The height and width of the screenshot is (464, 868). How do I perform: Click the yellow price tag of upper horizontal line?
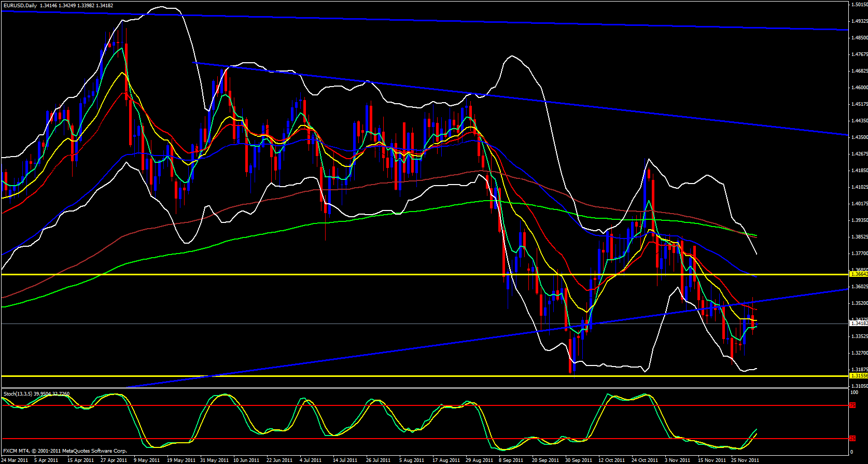(x=859, y=274)
